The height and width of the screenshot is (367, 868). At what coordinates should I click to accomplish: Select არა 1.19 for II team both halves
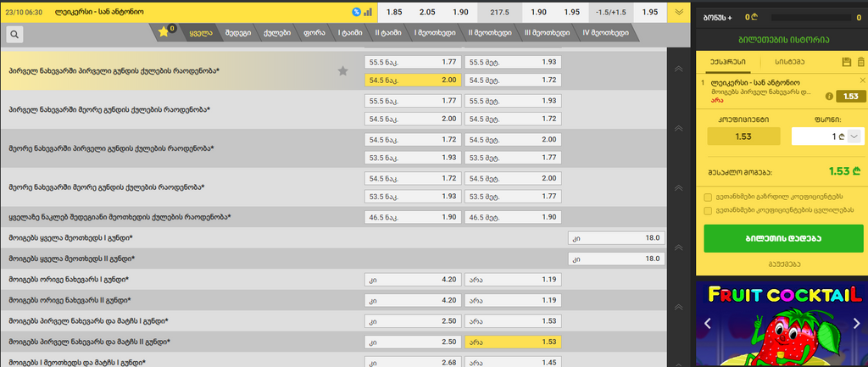pyautogui.click(x=513, y=300)
